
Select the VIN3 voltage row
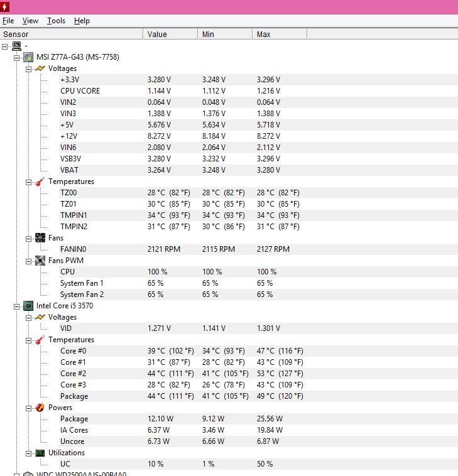(258, 114)
